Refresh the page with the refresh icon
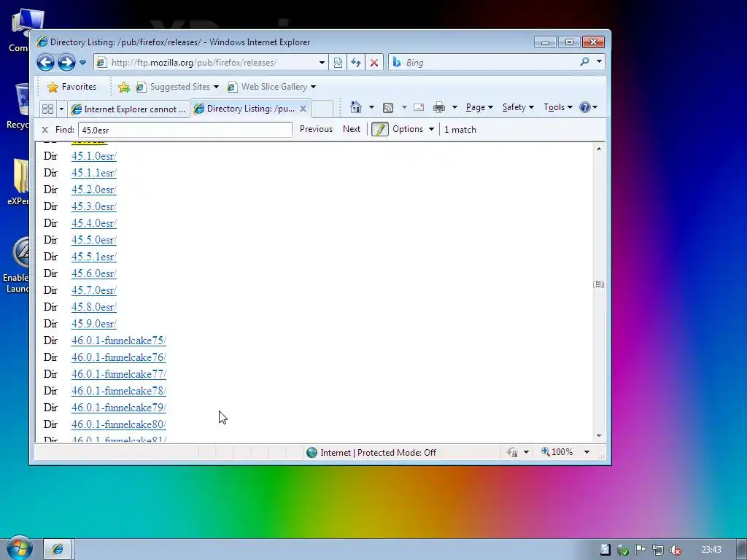 [x=356, y=63]
